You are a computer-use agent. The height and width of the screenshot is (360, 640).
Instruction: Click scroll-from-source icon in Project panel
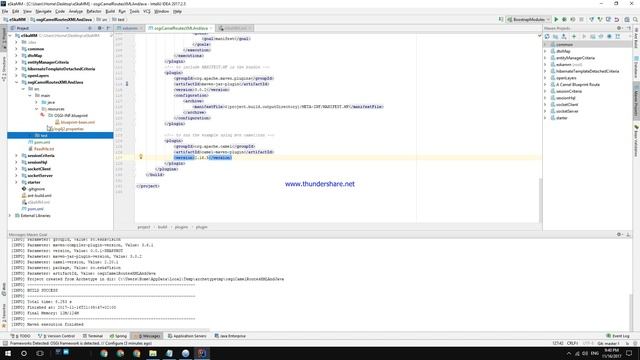90,28
